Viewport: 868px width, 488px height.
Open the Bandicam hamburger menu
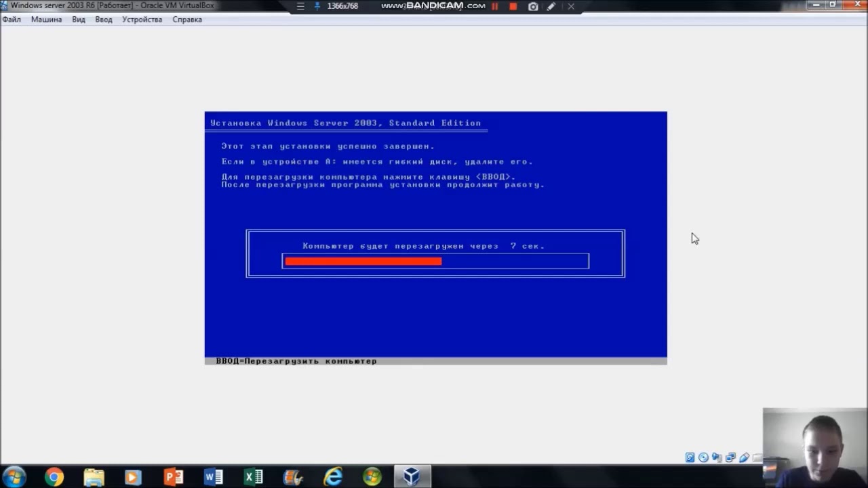(x=301, y=6)
